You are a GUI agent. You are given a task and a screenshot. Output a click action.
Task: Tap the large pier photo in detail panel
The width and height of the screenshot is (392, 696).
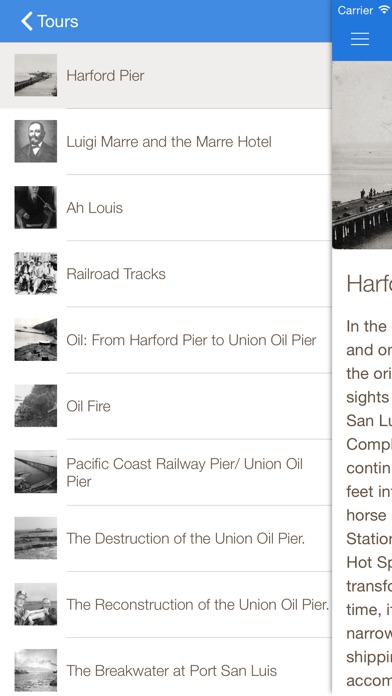pos(362,155)
